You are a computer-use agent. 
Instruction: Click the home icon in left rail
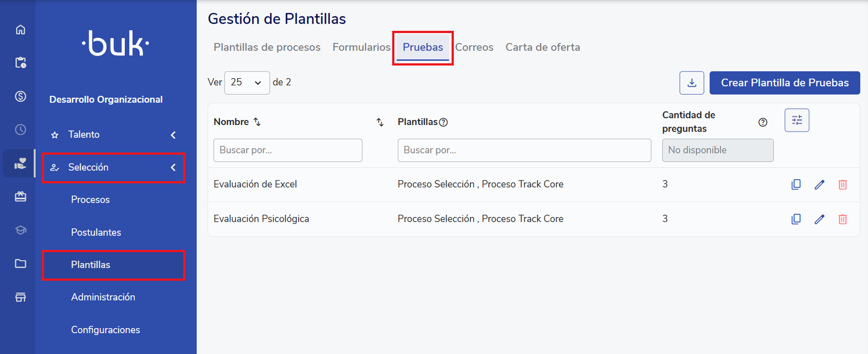pos(20,30)
